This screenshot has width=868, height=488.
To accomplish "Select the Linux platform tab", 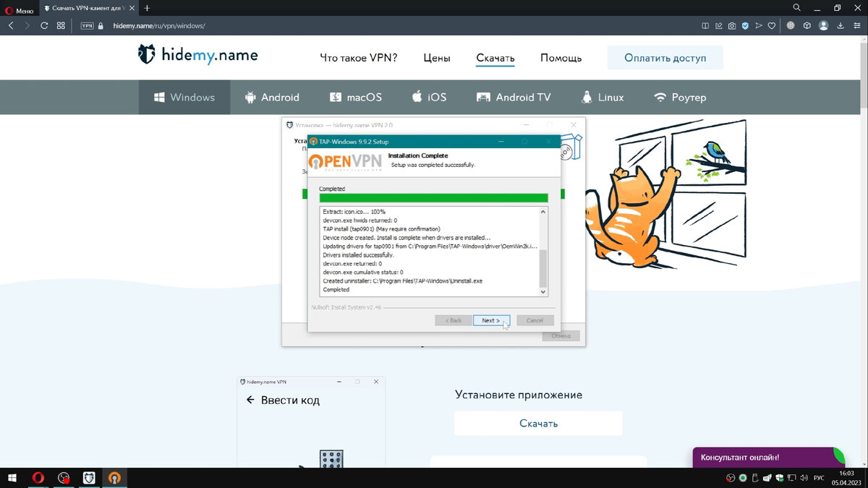I will click(x=603, y=97).
